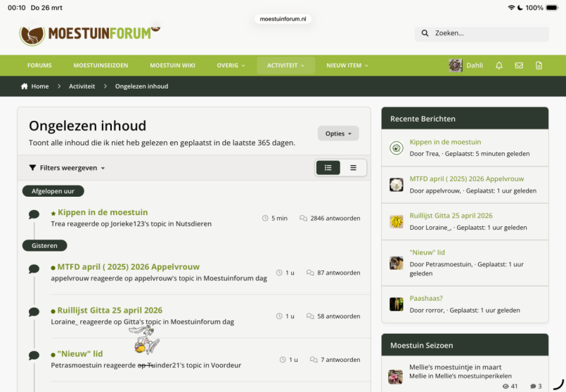Expand the Nieuw Item menu
Screen dimensions: 566x392
[x=347, y=65]
